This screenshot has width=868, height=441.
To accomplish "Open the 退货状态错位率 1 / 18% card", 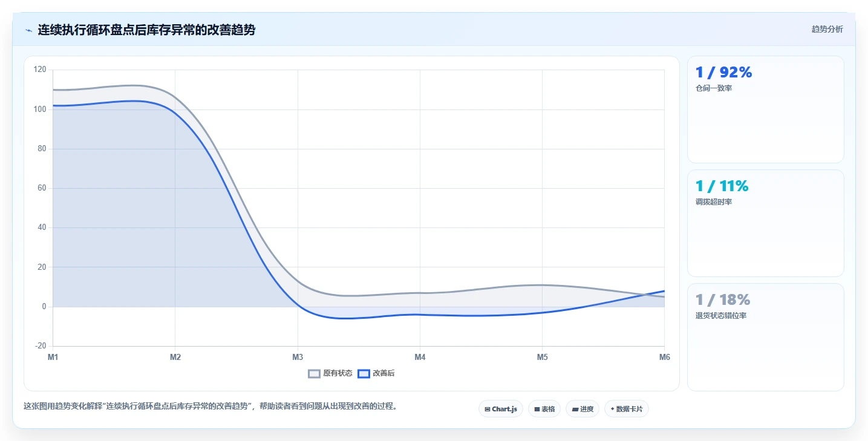I will pos(766,337).
